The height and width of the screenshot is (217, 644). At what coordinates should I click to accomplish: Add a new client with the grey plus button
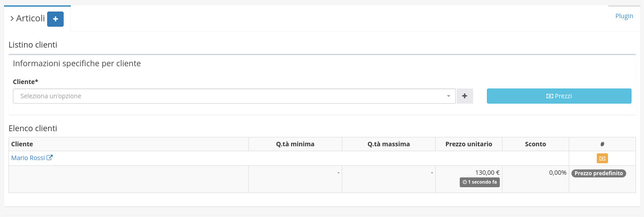pos(465,96)
